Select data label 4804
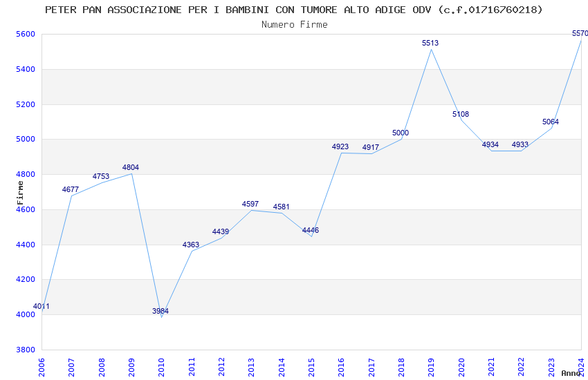 coord(131,167)
